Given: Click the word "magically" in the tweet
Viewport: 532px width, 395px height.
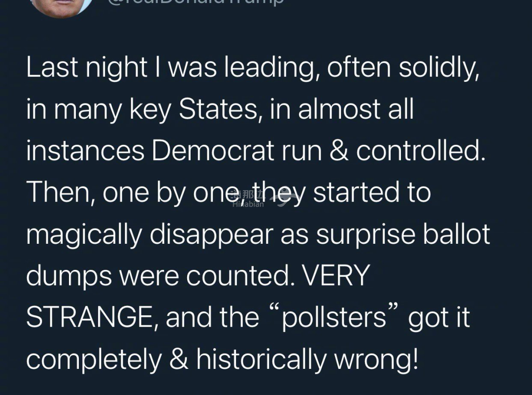Looking at the screenshot, I should [84, 235].
